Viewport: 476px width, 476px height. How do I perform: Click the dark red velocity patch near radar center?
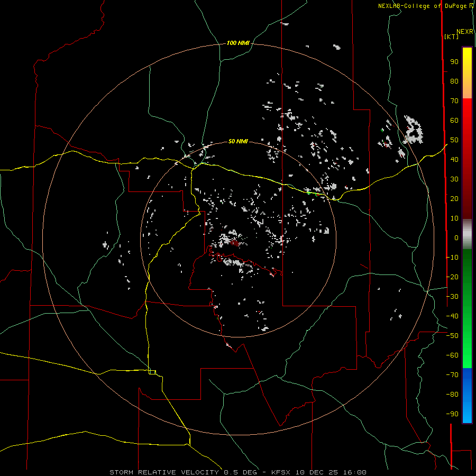tap(235, 243)
